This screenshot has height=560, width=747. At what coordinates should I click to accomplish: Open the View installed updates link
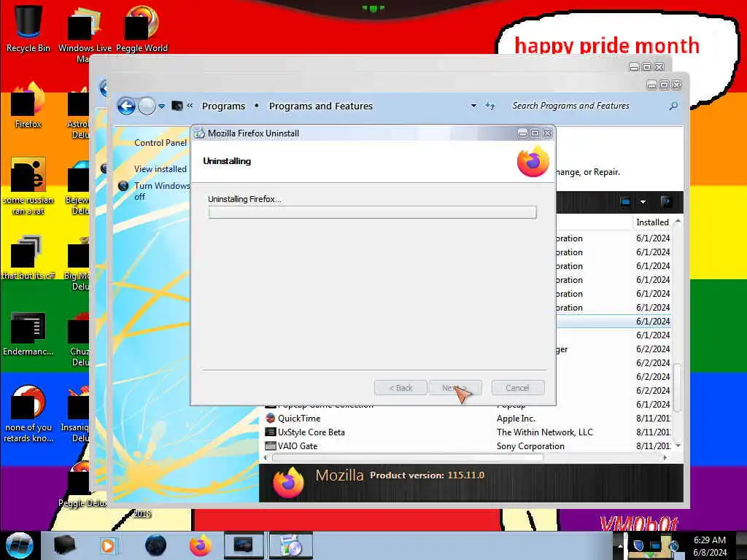click(x=160, y=169)
